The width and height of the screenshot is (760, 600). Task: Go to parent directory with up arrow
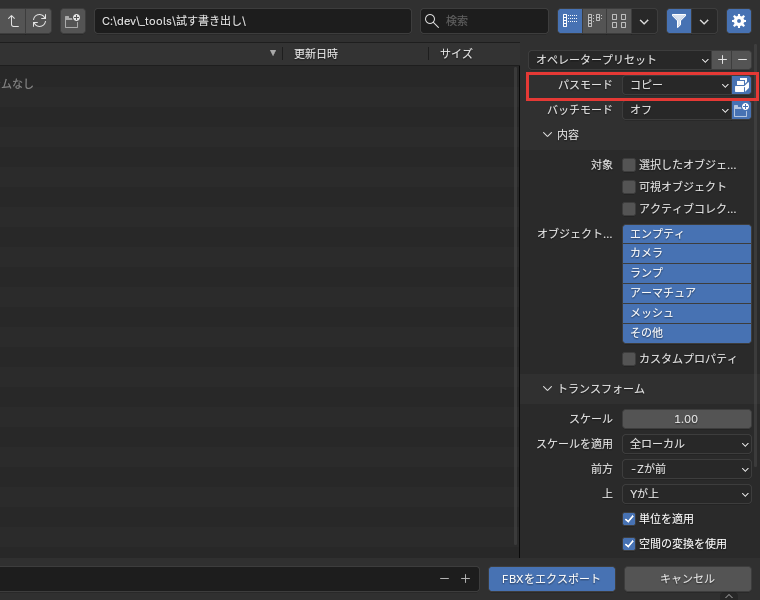point(13,21)
